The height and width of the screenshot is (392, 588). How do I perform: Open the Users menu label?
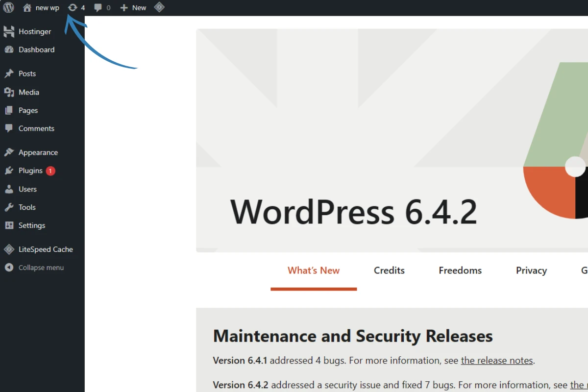coord(27,189)
